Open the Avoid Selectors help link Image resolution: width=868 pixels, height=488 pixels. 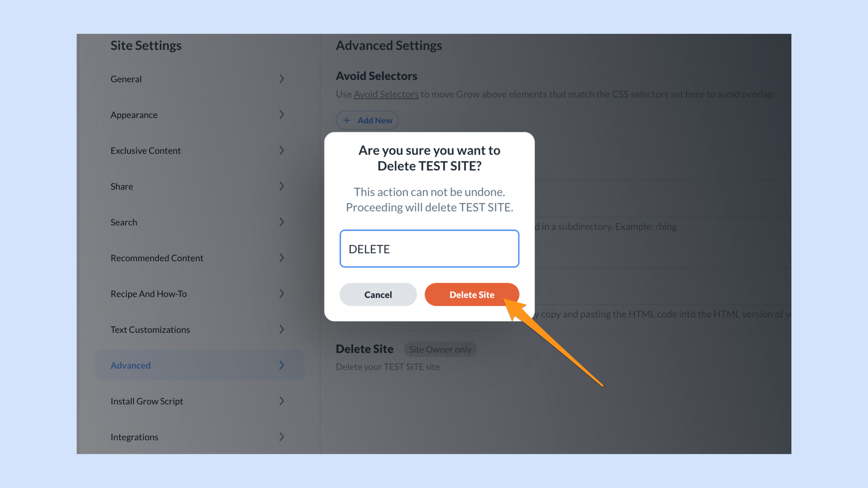tap(386, 94)
